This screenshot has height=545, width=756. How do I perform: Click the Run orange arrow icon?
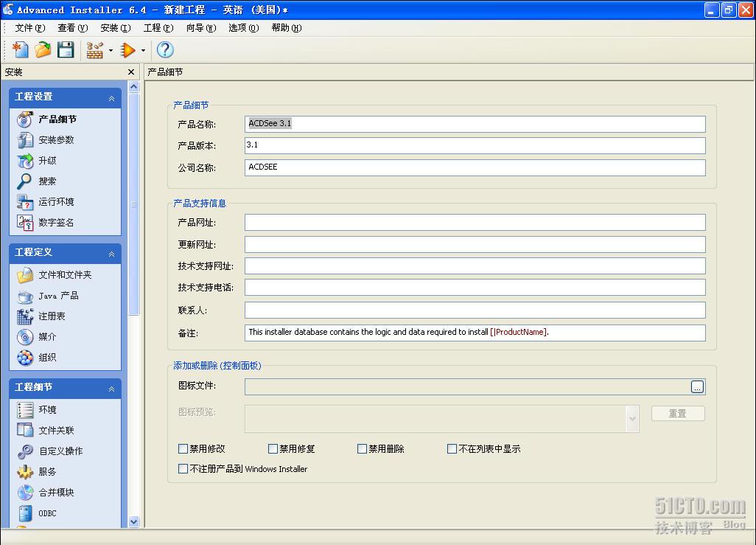click(127, 49)
